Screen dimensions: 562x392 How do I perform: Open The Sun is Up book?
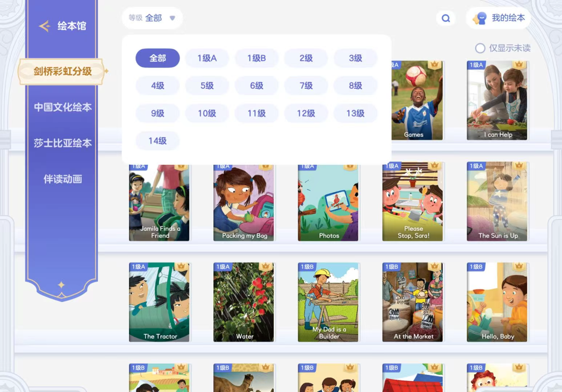coord(497,201)
